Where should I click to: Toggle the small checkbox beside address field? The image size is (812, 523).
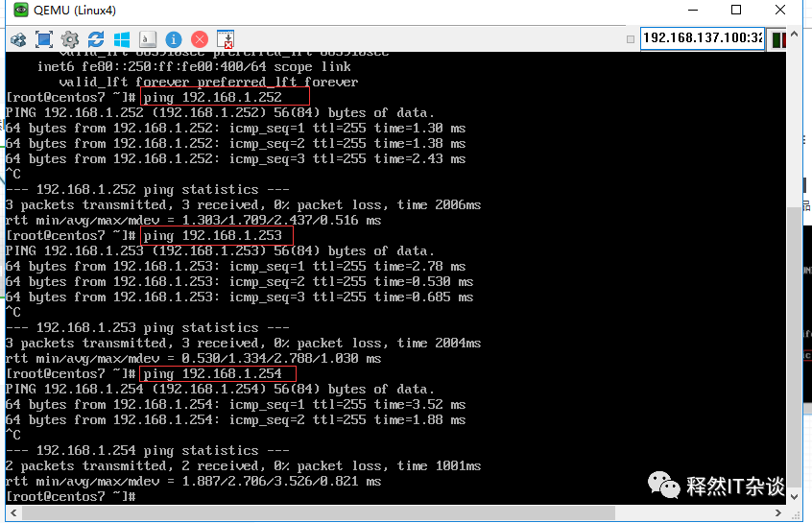(631, 39)
